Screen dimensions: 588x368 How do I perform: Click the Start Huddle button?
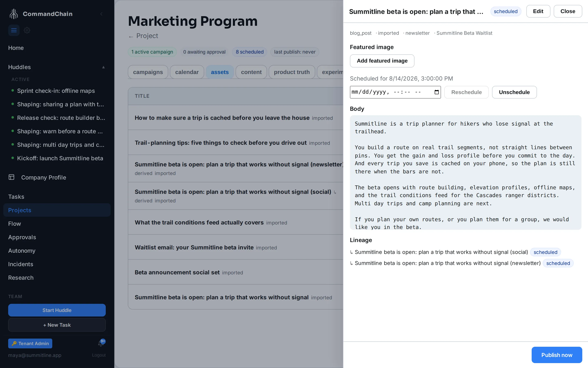[x=57, y=310]
